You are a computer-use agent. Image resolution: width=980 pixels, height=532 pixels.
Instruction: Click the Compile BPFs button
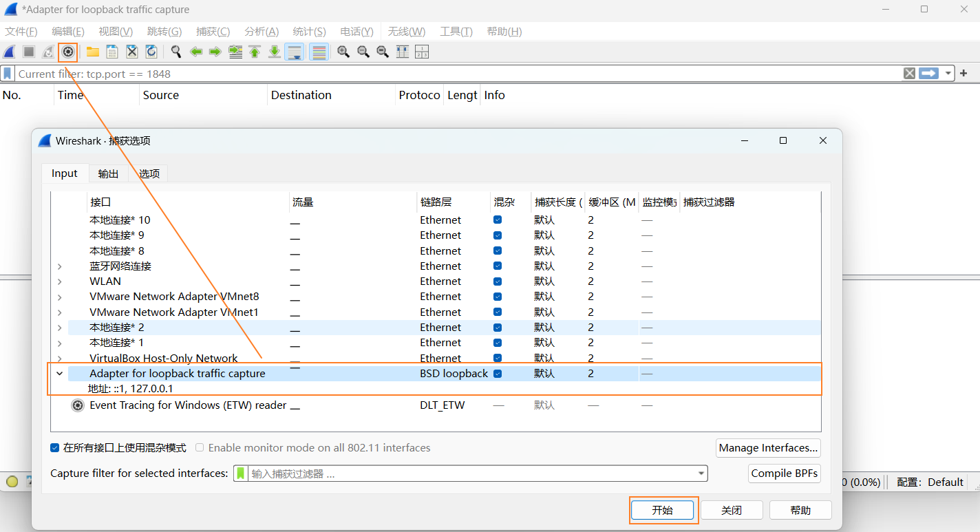coord(785,474)
